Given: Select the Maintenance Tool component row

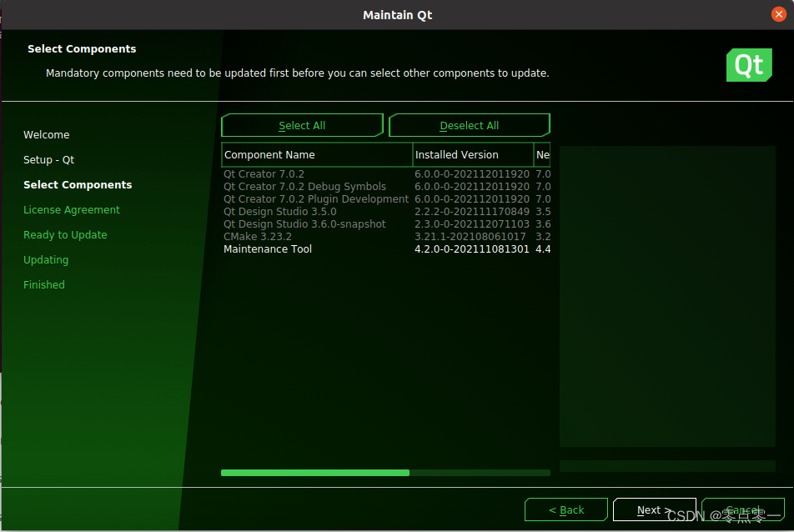Looking at the screenshot, I should point(386,249).
